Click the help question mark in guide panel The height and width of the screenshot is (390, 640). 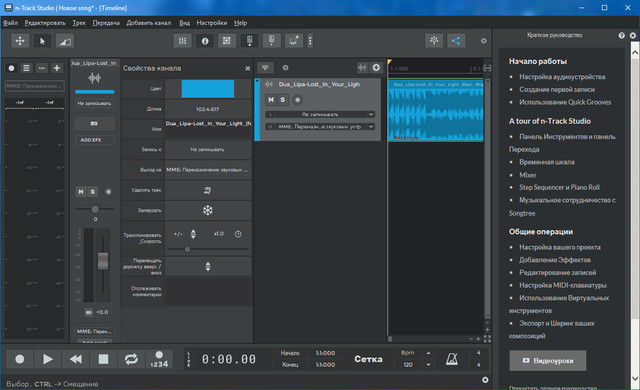click(621, 35)
